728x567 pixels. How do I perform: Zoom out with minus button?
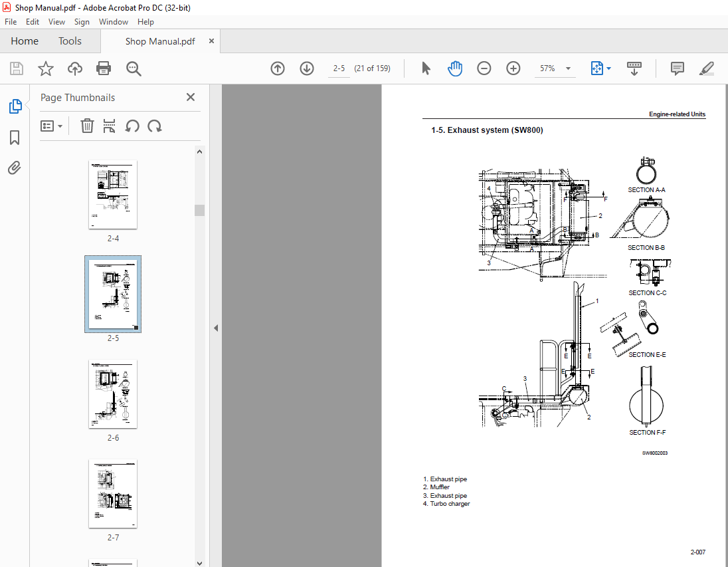(x=484, y=68)
